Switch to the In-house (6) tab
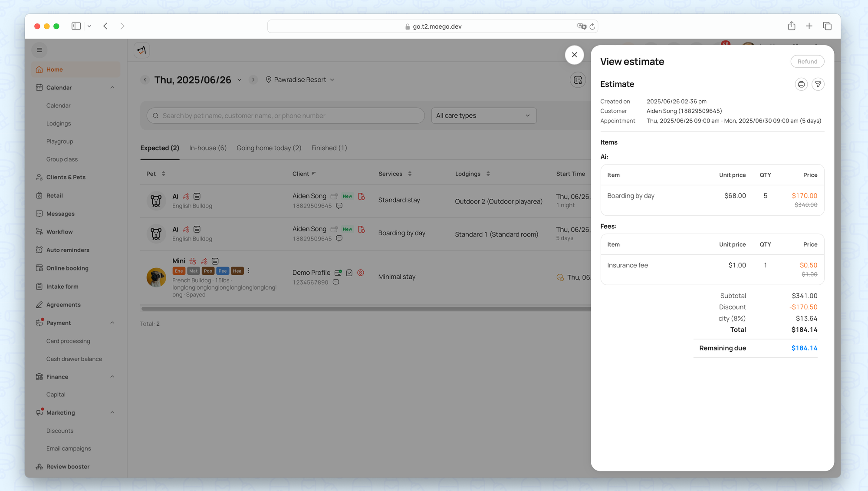This screenshot has width=868, height=491. coord(207,148)
